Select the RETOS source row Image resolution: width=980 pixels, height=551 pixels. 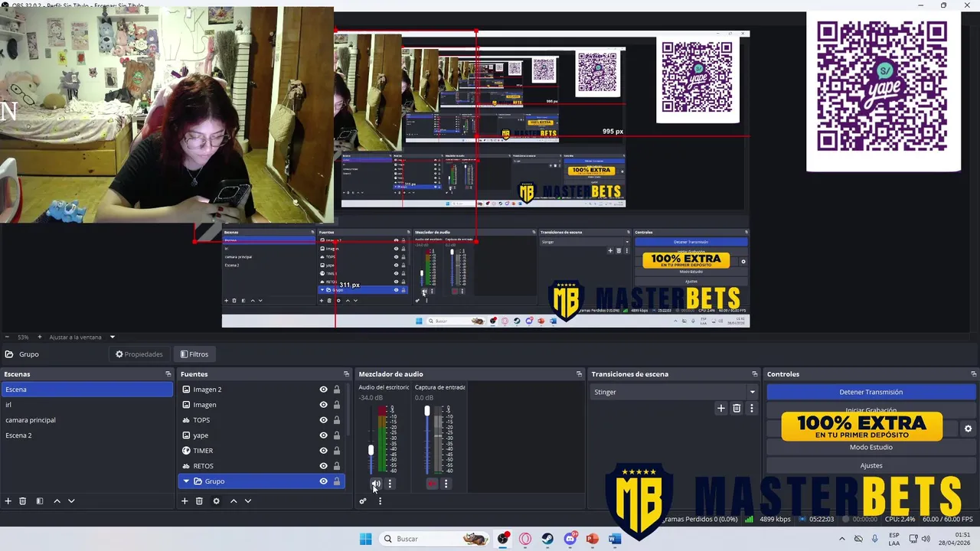262,466
